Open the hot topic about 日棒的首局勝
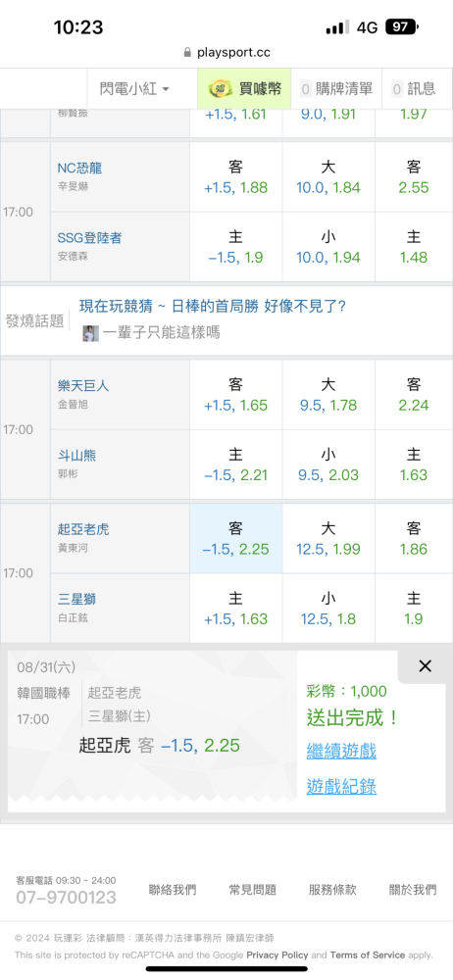Viewport: 453px width, 980px height. 213,306
